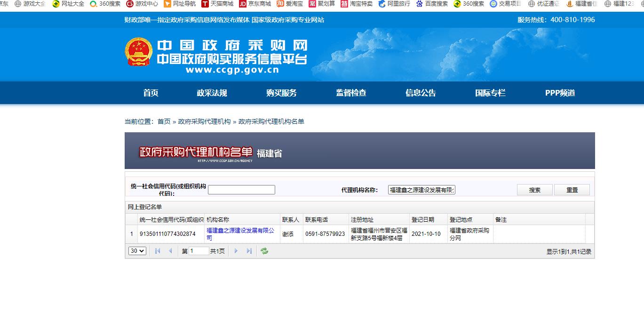Follow the 政府采购代理机构 breadcrumb link
This screenshot has width=644, height=330.
coord(204,121)
